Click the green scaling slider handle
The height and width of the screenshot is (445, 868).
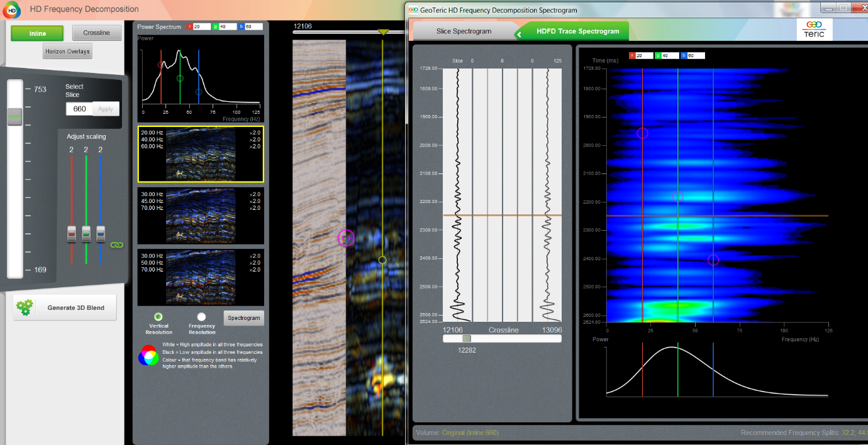pos(86,234)
